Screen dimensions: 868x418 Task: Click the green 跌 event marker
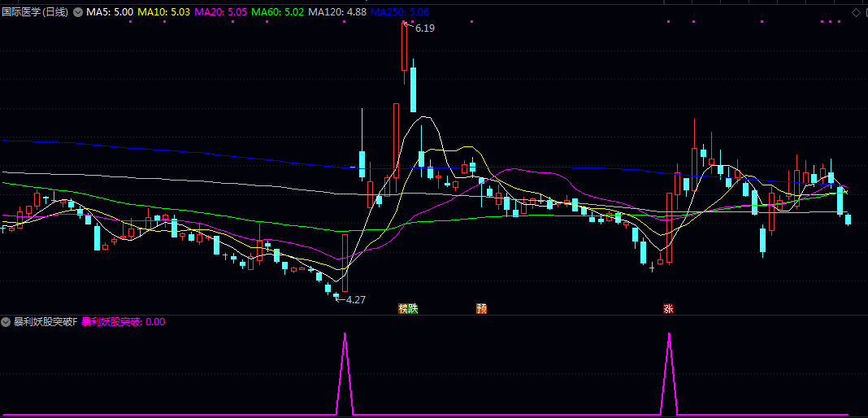click(x=413, y=309)
